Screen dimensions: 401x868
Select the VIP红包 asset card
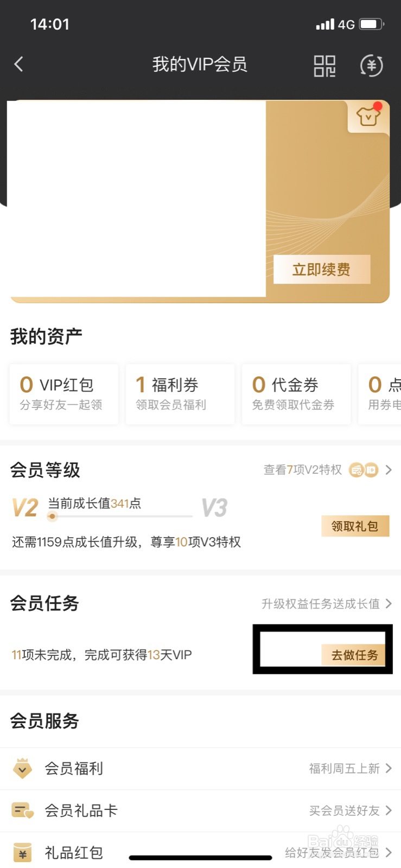pyautogui.click(x=63, y=394)
